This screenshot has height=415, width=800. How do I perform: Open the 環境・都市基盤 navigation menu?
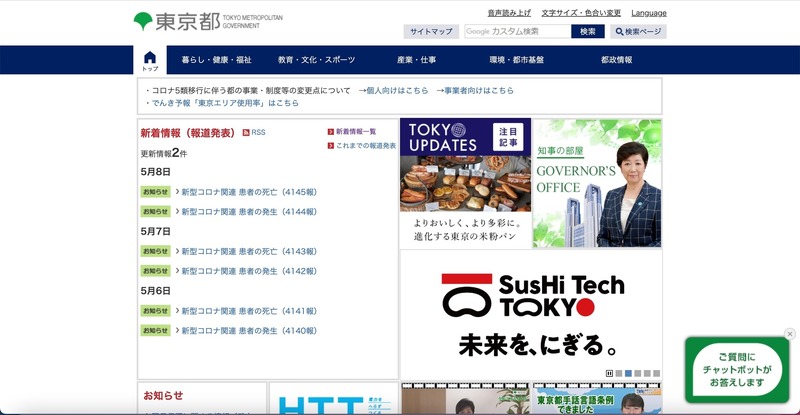[x=516, y=60]
